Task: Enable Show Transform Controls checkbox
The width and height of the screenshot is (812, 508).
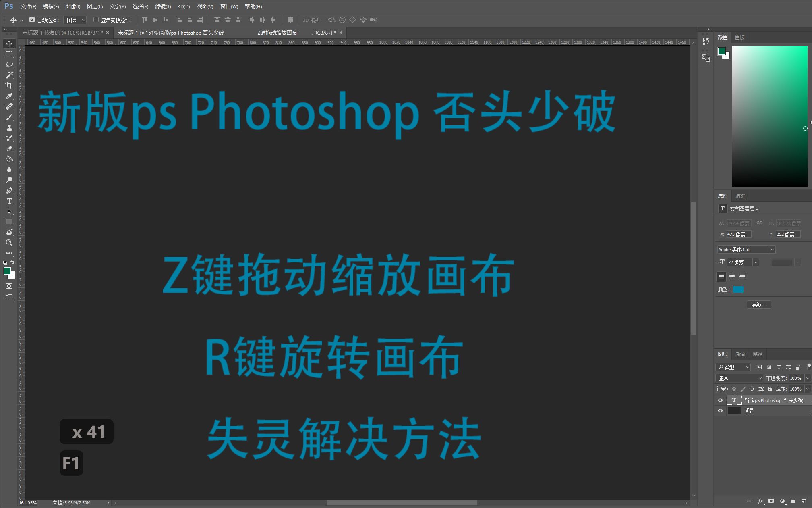Action: (x=96, y=20)
